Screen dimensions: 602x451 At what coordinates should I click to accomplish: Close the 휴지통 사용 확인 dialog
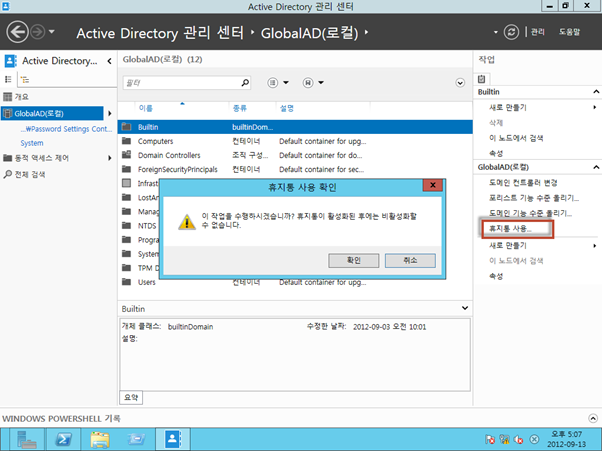433,185
